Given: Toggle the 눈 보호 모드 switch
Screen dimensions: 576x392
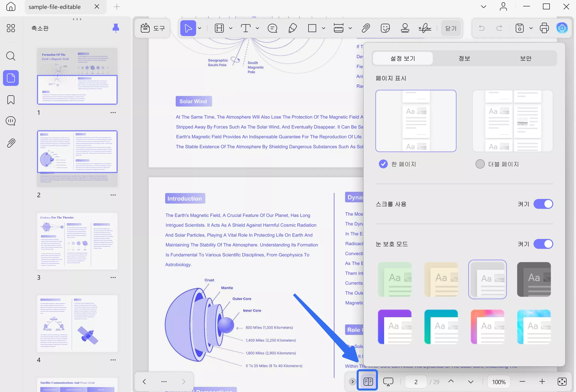Looking at the screenshot, I should coord(543,244).
